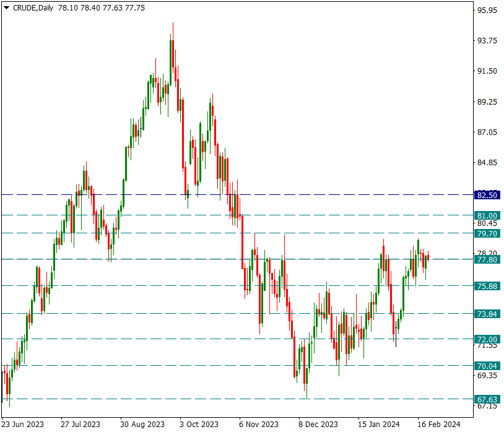The height and width of the screenshot is (432, 504).
Task: Click the 3 Oct 2023 date label
Action: (199, 425)
